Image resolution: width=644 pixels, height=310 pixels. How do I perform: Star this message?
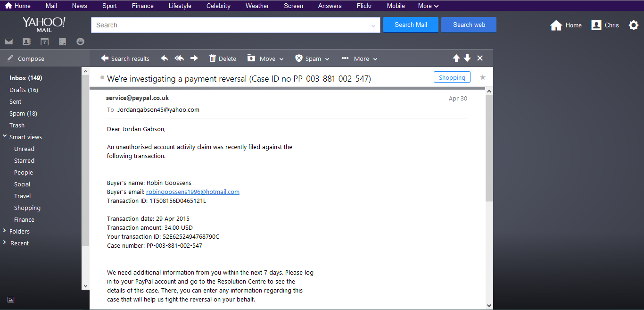point(482,77)
